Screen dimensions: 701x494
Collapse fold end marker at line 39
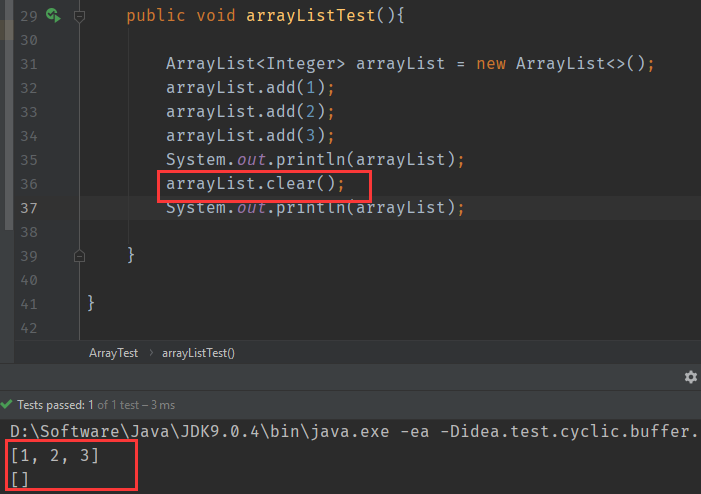tap(80, 256)
